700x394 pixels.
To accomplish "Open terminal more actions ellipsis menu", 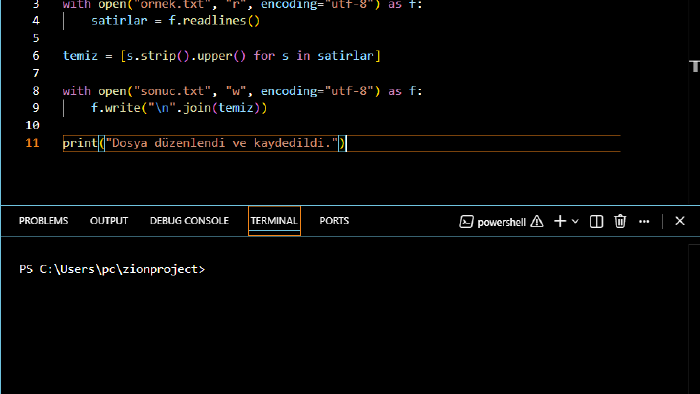I will (644, 221).
